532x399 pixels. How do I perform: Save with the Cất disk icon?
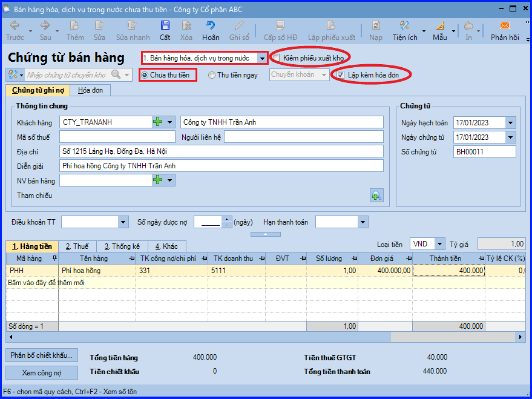tap(165, 25)
